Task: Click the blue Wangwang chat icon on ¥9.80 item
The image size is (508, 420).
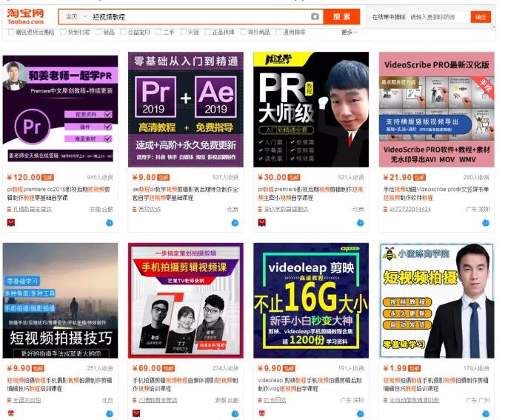Action: point(235,221)
